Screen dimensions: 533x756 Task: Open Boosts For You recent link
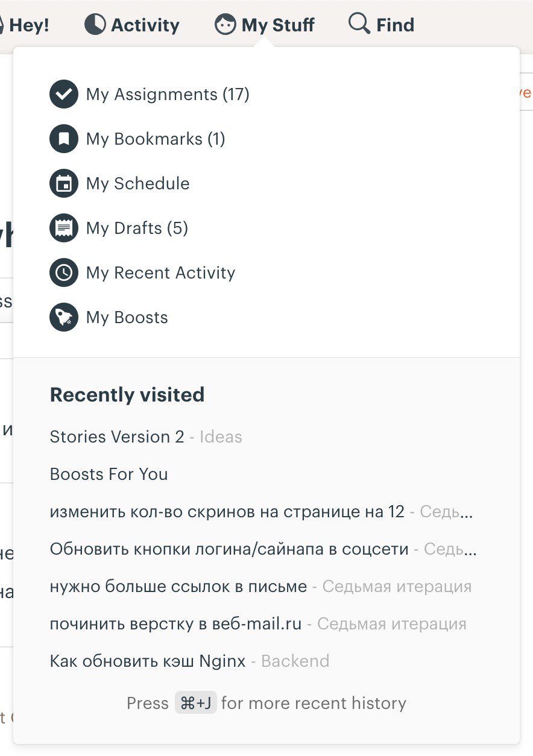point(109,474)
